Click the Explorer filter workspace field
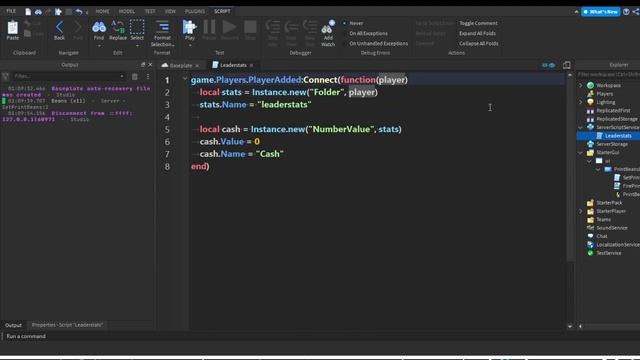 [x=608, y=75]
